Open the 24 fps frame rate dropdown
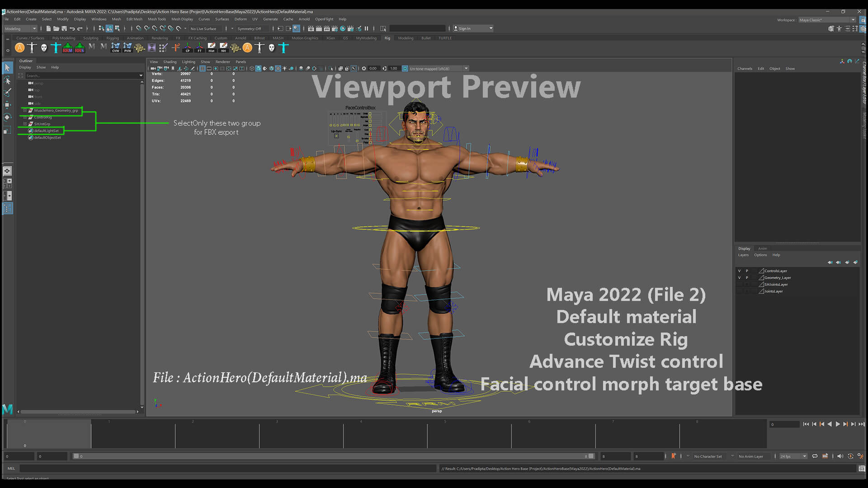This screenshot has width=868, height=488. (793, 456)
